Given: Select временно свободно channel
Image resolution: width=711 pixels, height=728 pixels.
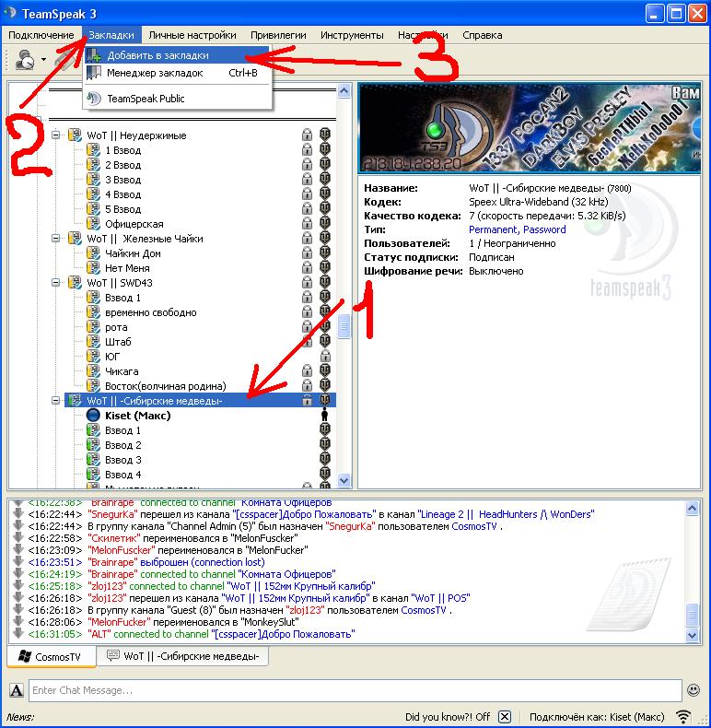Looking at the screenshot, I should coord(150,312).
